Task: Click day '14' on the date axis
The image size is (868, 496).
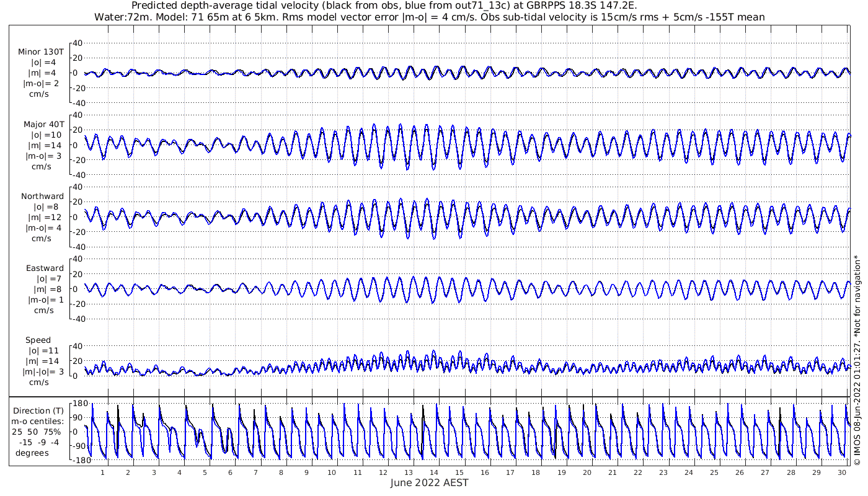Action: coord(433,472)
